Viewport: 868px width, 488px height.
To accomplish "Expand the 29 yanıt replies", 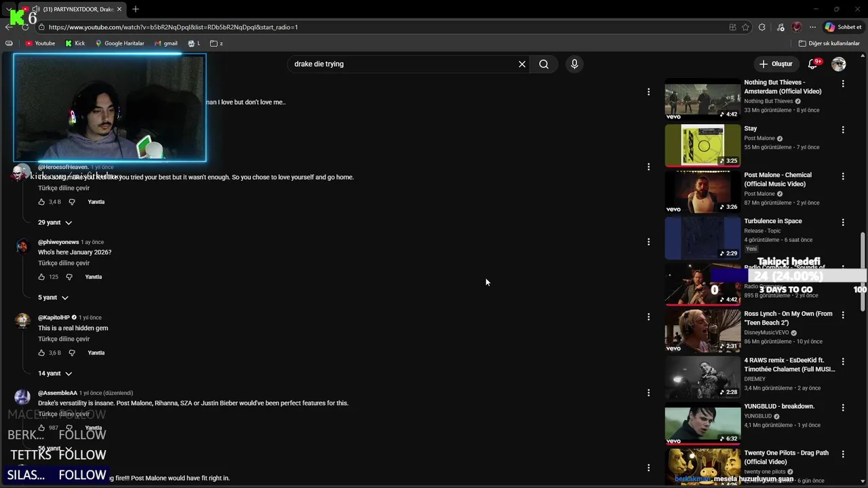I will pos(55,222).
